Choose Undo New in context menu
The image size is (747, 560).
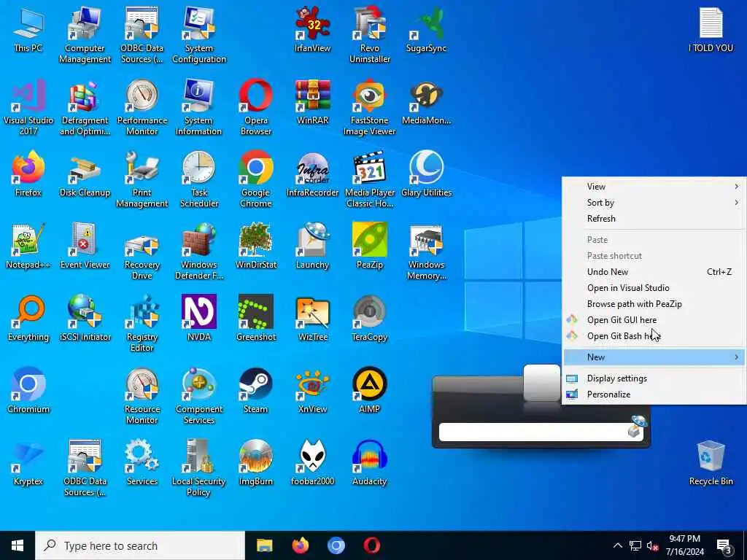(654, 272)
